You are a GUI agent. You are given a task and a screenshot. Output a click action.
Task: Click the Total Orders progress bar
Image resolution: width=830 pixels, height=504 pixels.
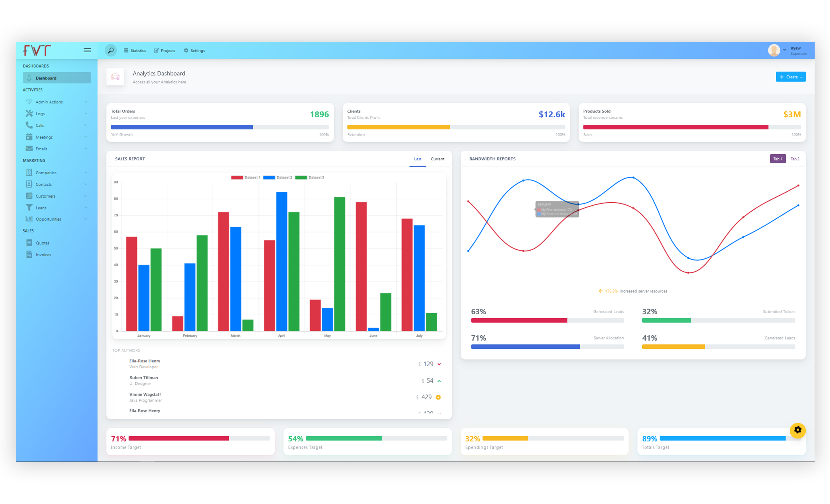click(x=220, y=127)
